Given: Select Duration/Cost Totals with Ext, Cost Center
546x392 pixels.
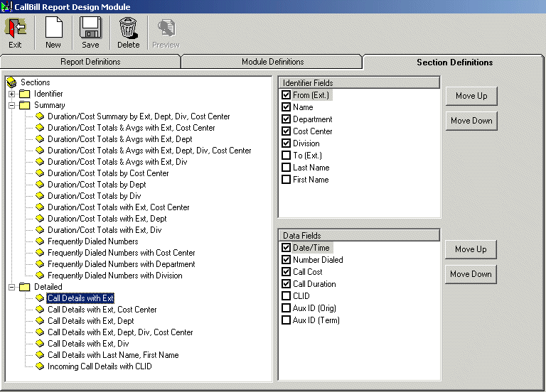Looking at the screenshot, I should click(x=119, y=207).
